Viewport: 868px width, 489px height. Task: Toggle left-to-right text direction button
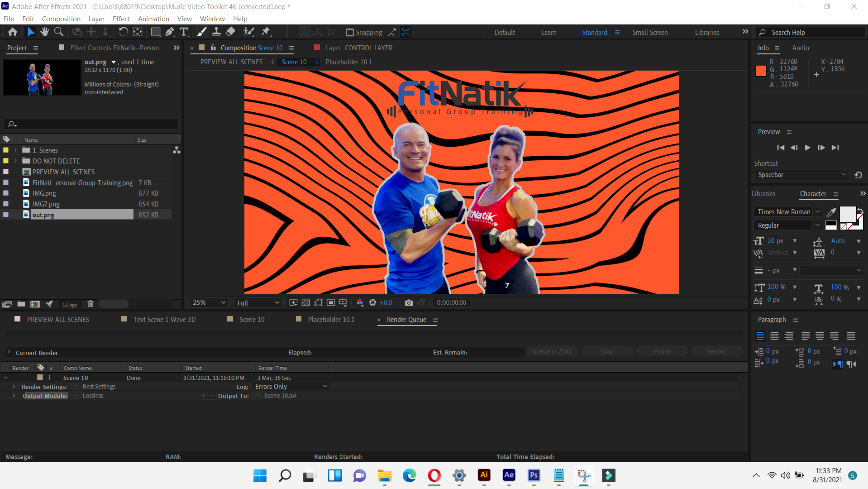click(838, 364)
